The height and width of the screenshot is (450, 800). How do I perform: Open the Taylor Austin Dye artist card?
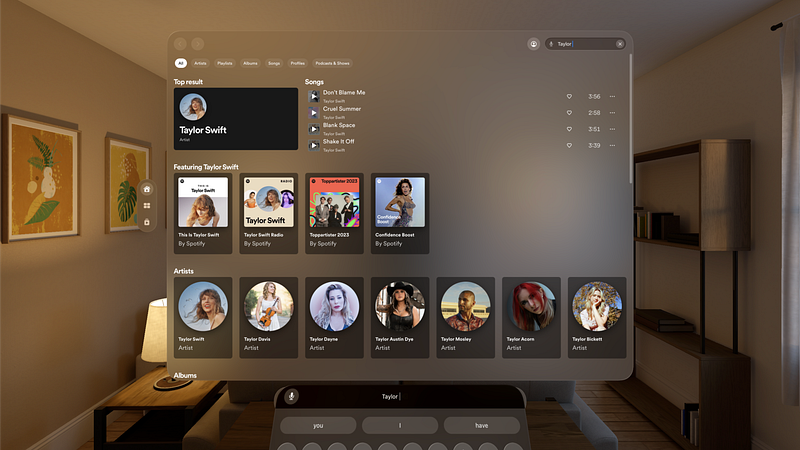400,317
